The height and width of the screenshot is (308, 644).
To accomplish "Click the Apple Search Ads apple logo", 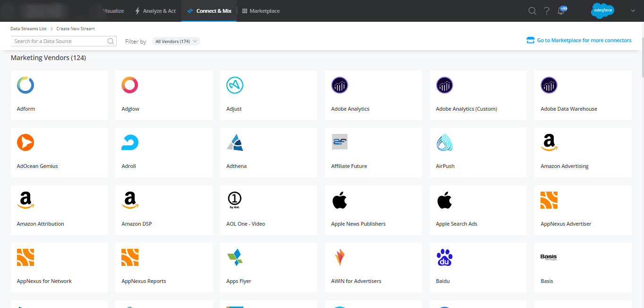I will pyautogui.click(x=445, y=200).
